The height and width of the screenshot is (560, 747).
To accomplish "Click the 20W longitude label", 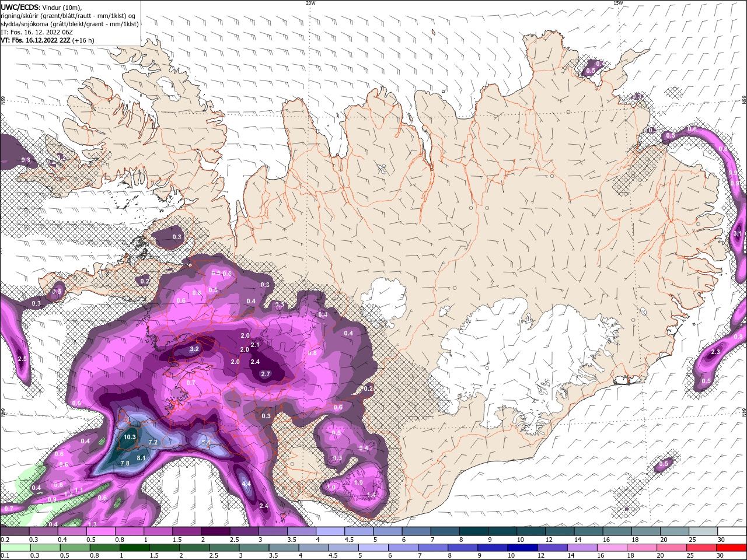I will pos(310,3).
